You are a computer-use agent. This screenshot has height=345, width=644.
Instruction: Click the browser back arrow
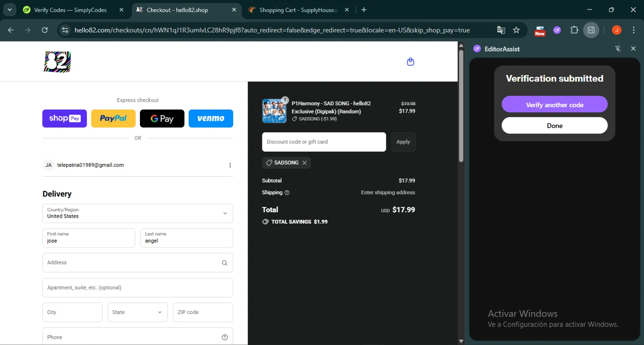coord(11,30)
